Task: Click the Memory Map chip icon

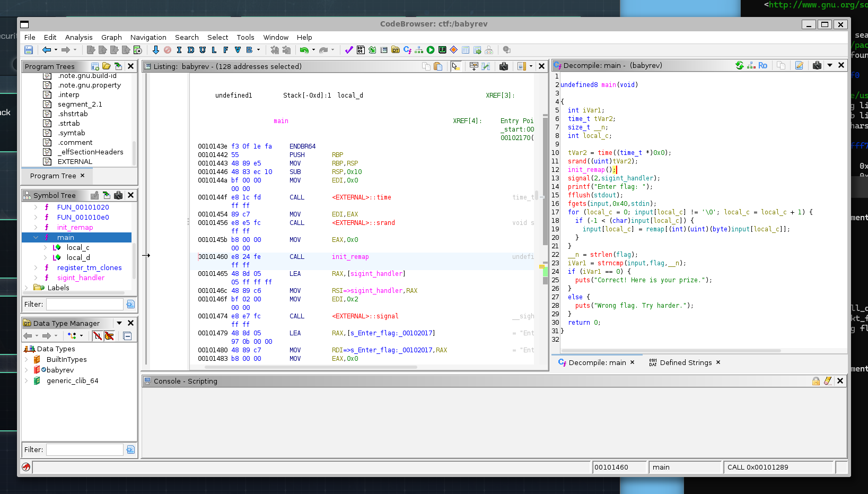Action: (442, 50)
